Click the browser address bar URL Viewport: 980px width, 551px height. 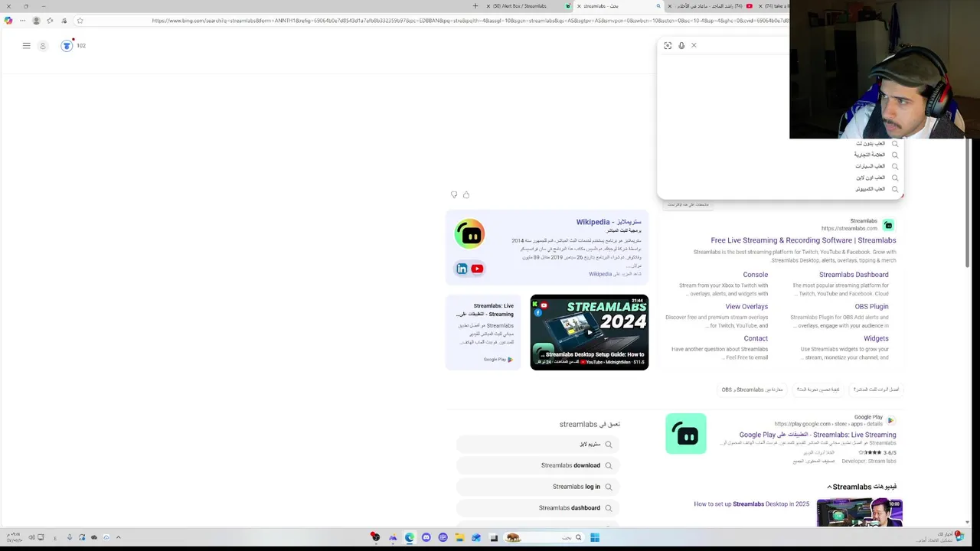pyautogui.click(x=469, y=21)
